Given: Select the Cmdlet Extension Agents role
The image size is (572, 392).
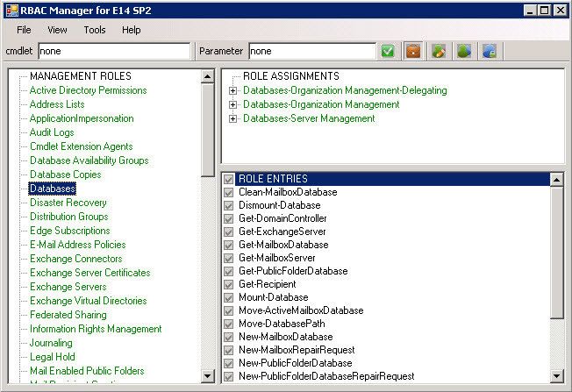Looking at the screenshot, I should pyautogui.click(x=82, y=146).
